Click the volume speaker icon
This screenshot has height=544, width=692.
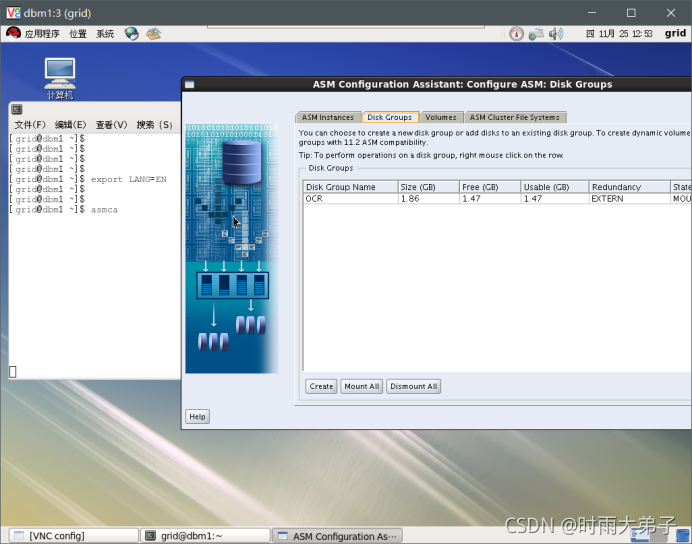556,34
